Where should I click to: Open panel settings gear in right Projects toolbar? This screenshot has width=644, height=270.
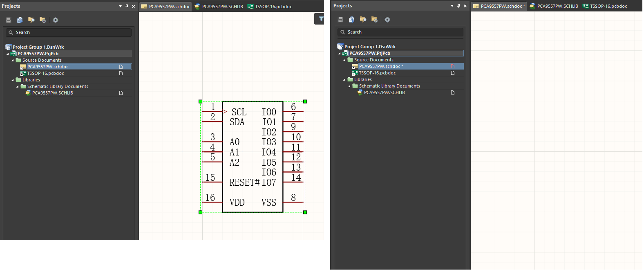[x=387, y=20]
